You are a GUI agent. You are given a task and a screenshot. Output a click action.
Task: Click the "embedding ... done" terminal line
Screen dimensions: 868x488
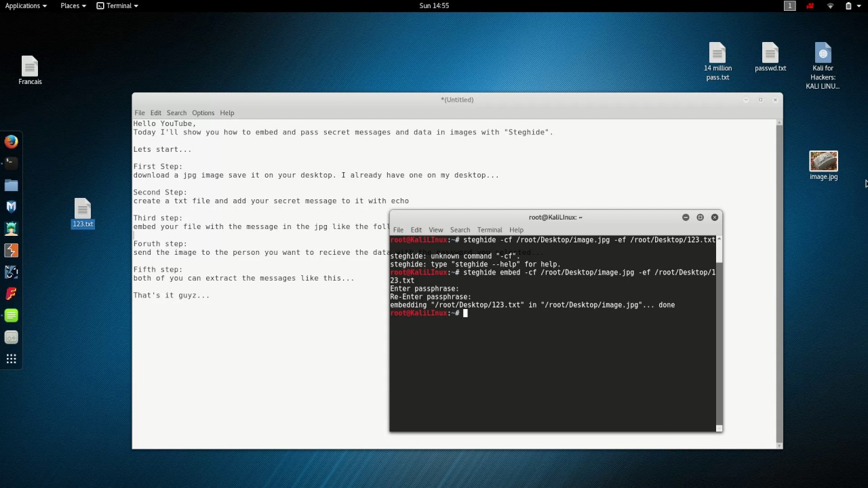[532, 305]
